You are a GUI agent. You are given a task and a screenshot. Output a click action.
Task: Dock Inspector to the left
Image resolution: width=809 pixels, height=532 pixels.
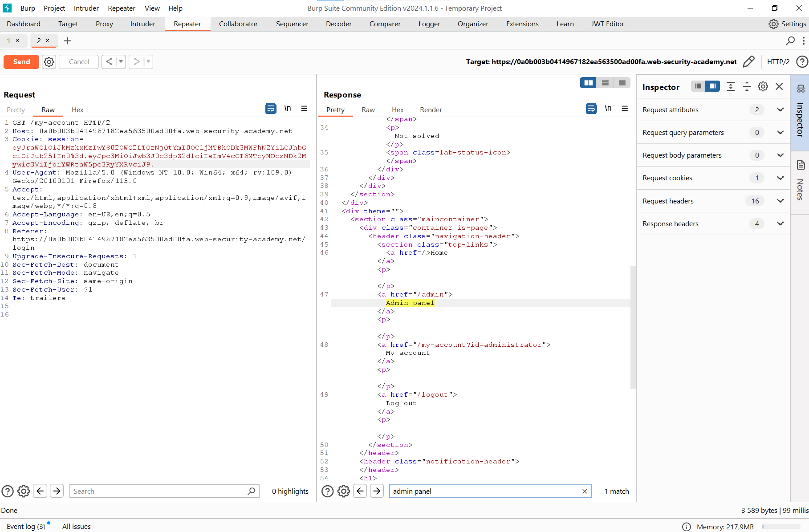(698, 86)
